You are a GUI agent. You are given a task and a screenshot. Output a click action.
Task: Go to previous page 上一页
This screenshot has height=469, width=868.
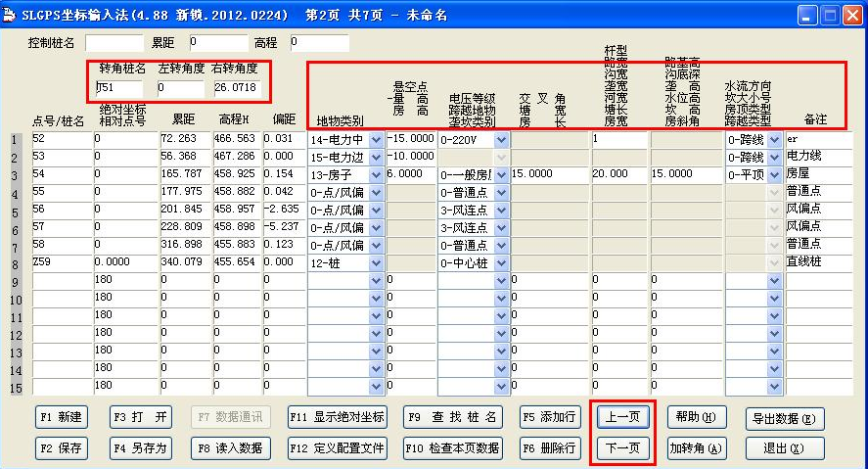coord(622,417)
